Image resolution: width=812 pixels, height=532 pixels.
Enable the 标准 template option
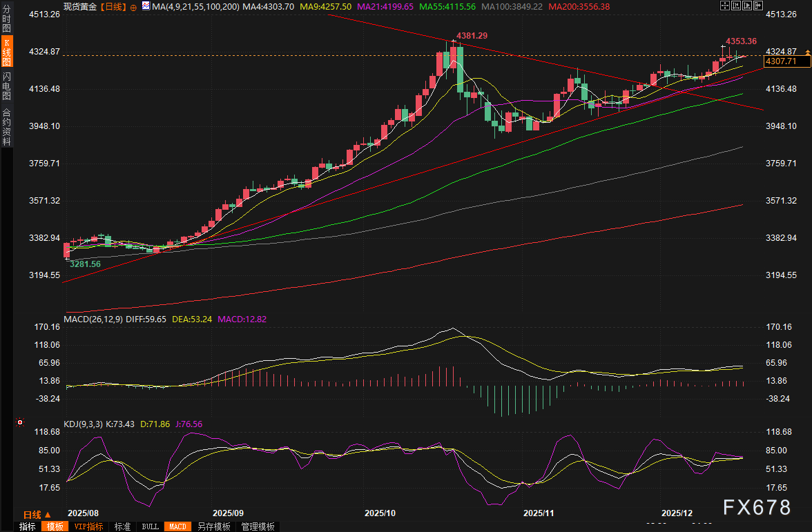(122, 526)
